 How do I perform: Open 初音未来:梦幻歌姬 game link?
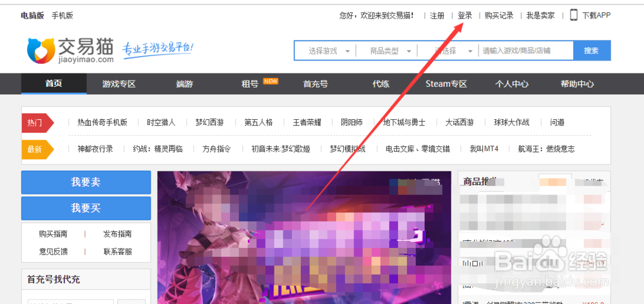coord(281,149)
